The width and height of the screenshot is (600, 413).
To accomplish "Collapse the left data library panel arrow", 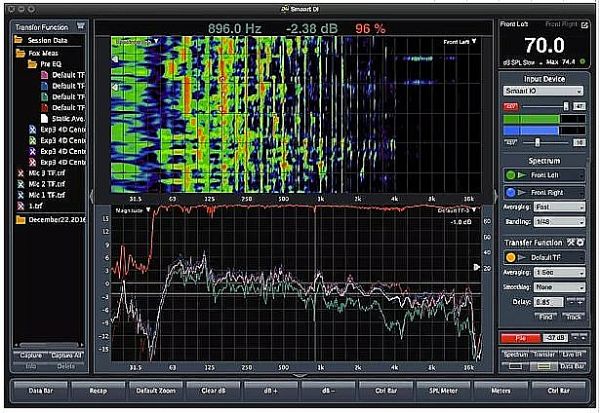I will (x=91, y=196).
